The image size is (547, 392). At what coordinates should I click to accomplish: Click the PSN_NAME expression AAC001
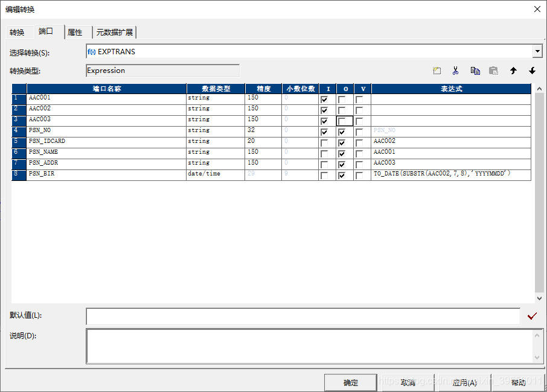pyautogui.click(x=451, y=153)
